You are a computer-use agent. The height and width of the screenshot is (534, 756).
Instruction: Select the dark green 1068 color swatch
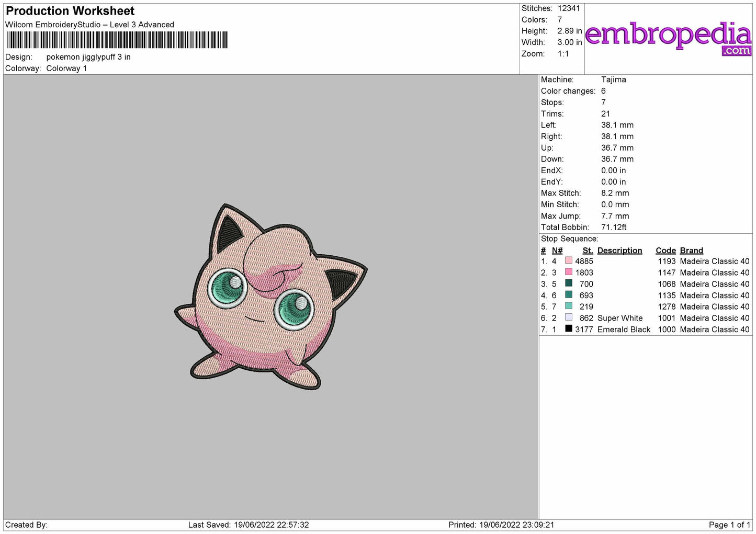click(569, 283)
